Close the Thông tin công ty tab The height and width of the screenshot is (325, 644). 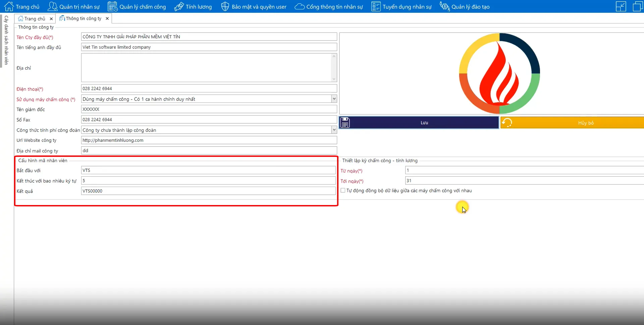(x=107, y=18)
